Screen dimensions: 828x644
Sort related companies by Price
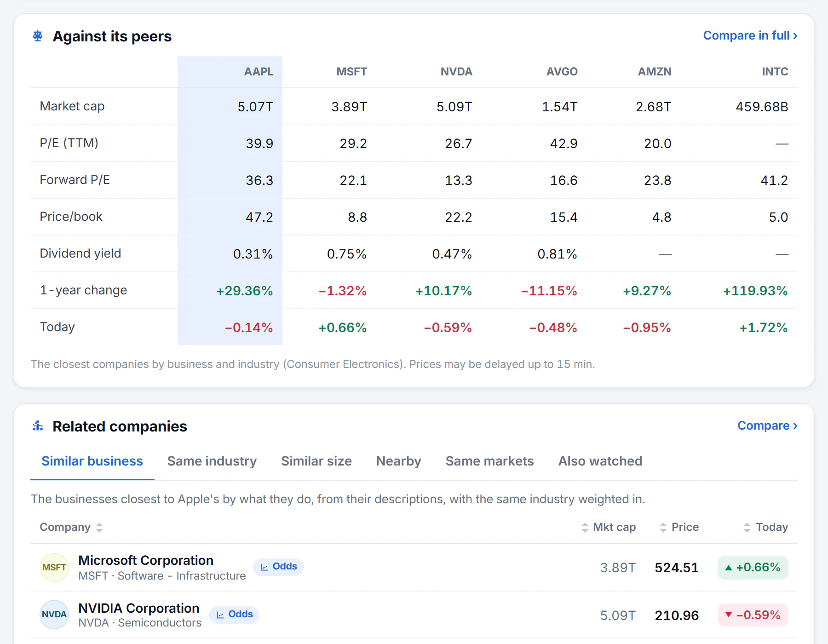point(679,527)
